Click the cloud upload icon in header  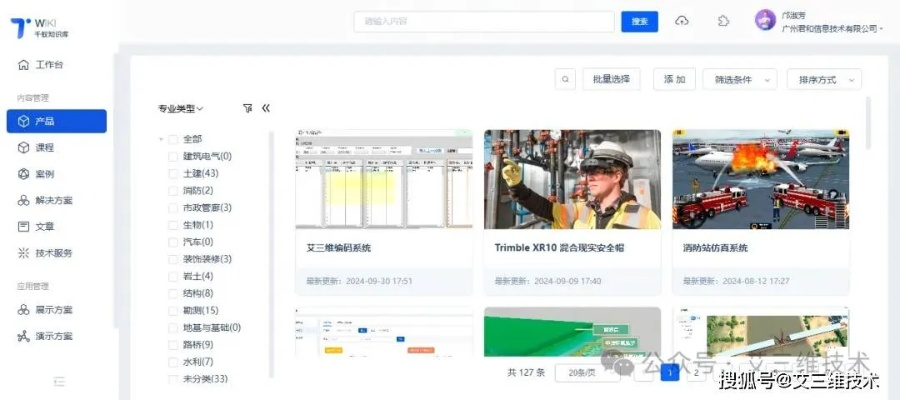click(x=683, y=21)
